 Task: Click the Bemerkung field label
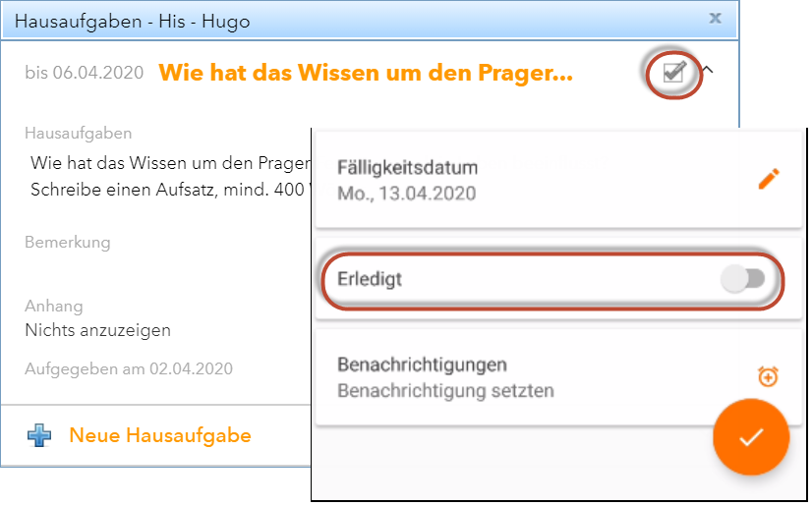pos(68,242)
